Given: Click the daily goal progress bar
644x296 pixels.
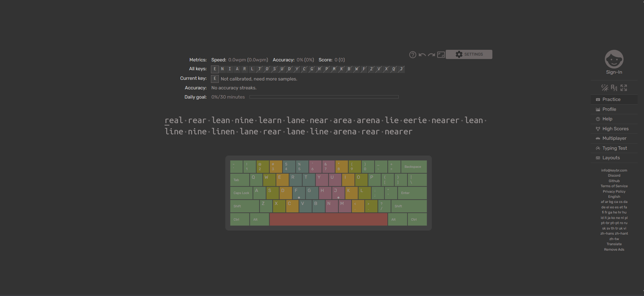Looking at the screenshot, I should (324, 97).
